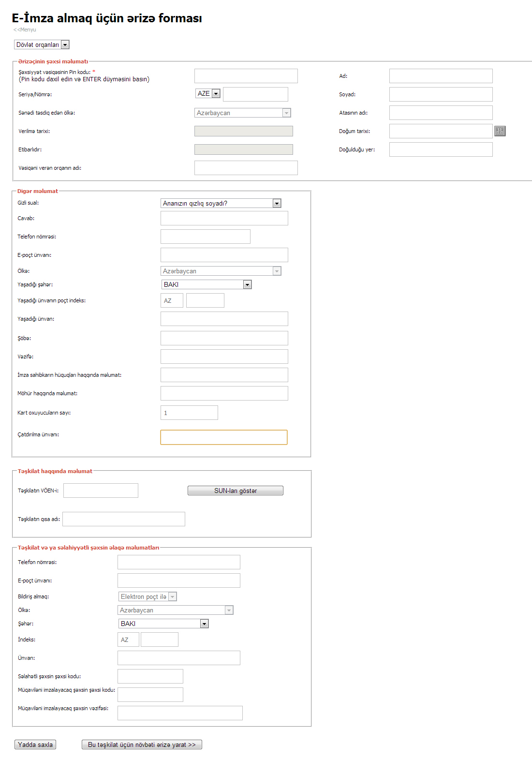Click the Seriya/Nömrə number field
The image size is (532, 774).
click(255, 94)
